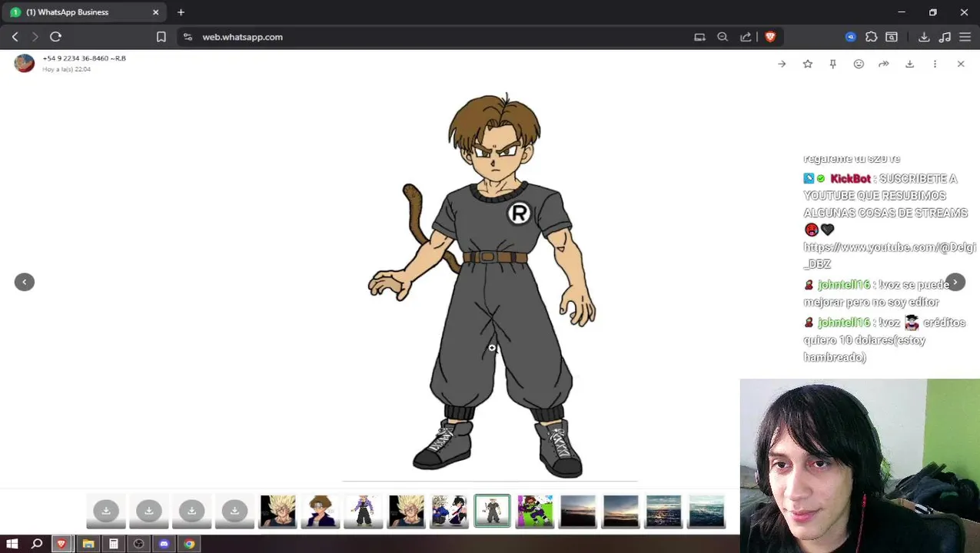
Task: Open Calculator from taskbar
Action: pos(114,544)
